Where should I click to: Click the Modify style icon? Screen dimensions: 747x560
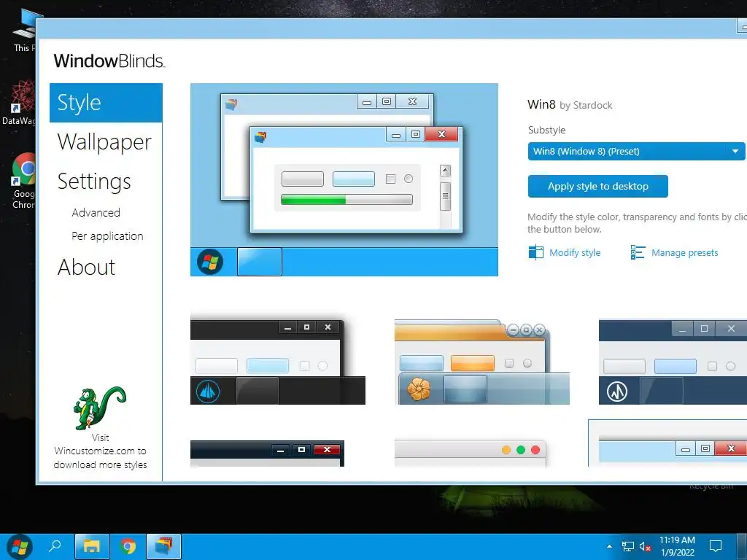[536, 252]
